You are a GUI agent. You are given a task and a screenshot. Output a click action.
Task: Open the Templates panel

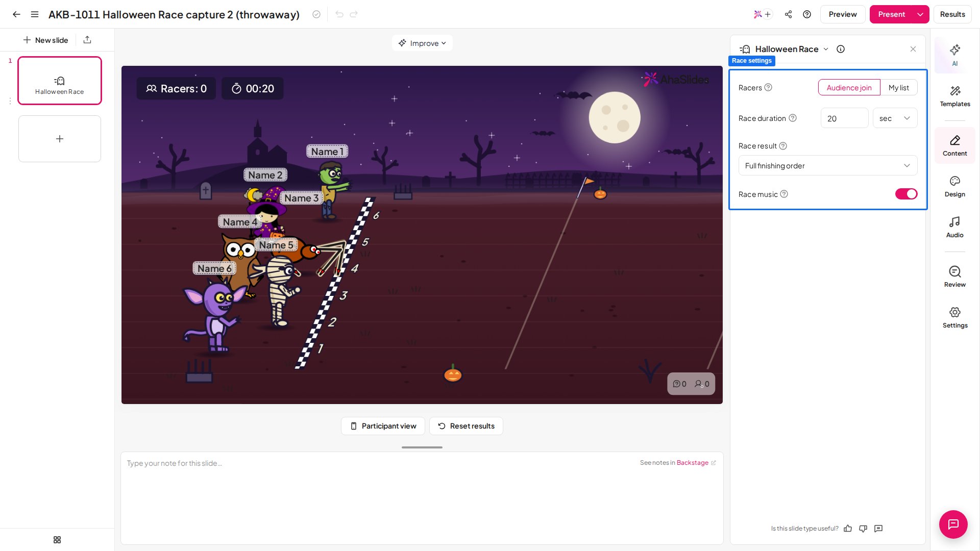(x=955, y=96)
